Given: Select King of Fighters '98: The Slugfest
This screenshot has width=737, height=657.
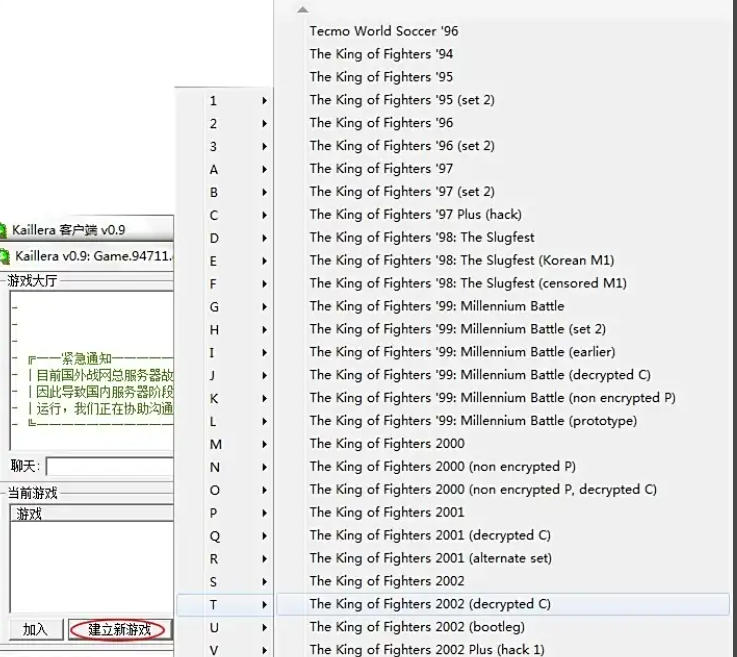Looking at the screenshot, I should [x=503, y=237].
